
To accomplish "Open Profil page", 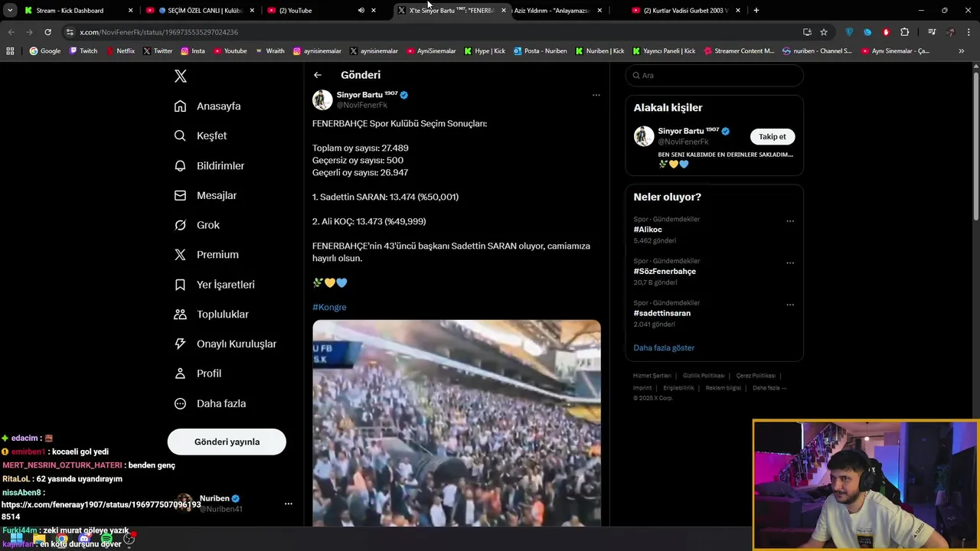I will click(198, 373).
